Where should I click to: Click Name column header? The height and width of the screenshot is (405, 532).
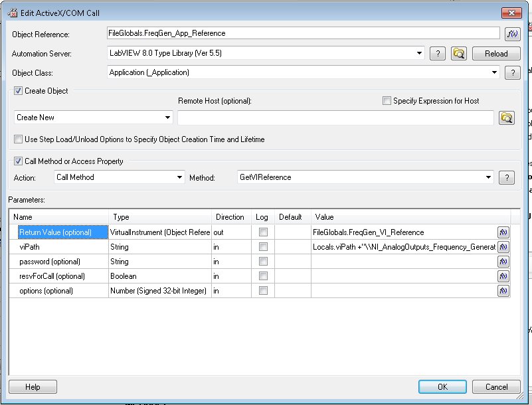[x=58, y=217]
